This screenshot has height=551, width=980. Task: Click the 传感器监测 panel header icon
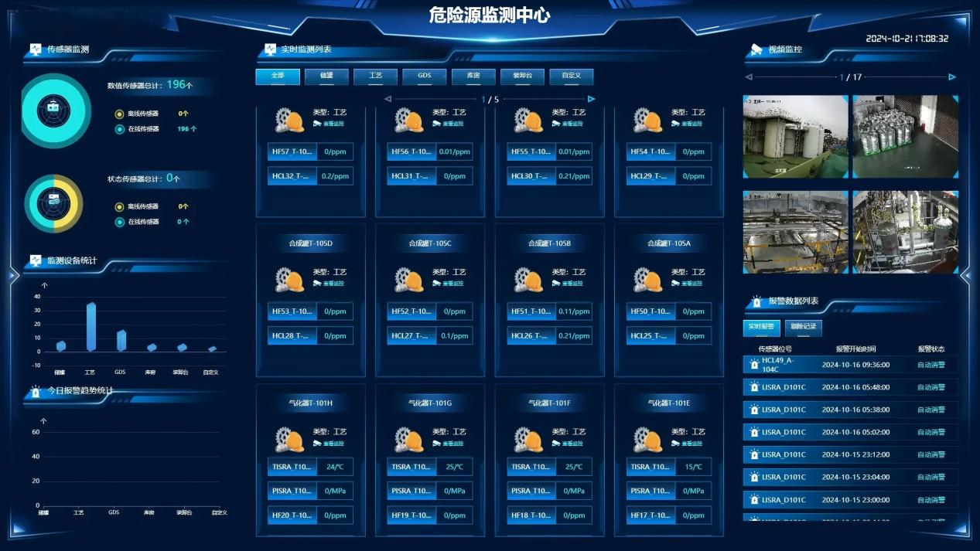pyautogui.click(x=36, y=49)
